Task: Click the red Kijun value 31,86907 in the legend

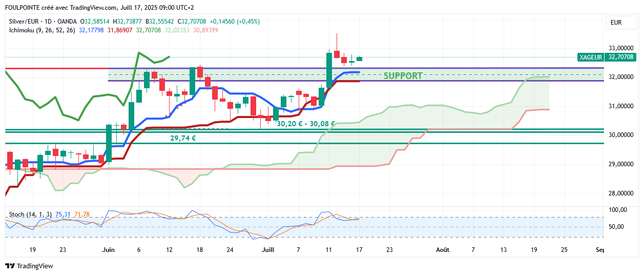Action: [x=120, y=30]
